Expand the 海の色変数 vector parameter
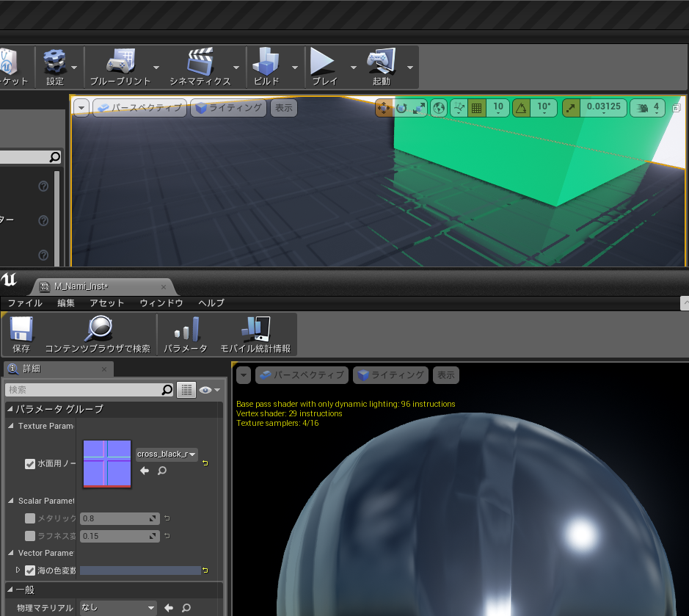The image size is (689, 616). click(18, 570)
